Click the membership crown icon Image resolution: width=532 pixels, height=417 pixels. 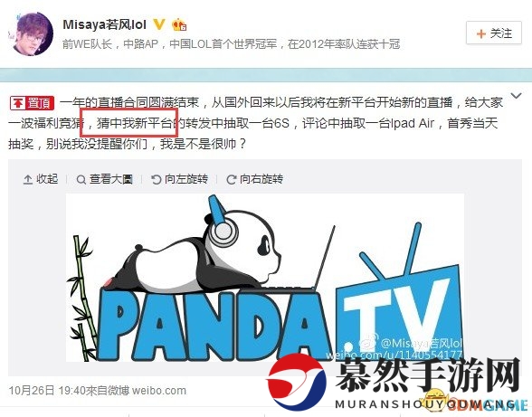click(x=179, y=25)
